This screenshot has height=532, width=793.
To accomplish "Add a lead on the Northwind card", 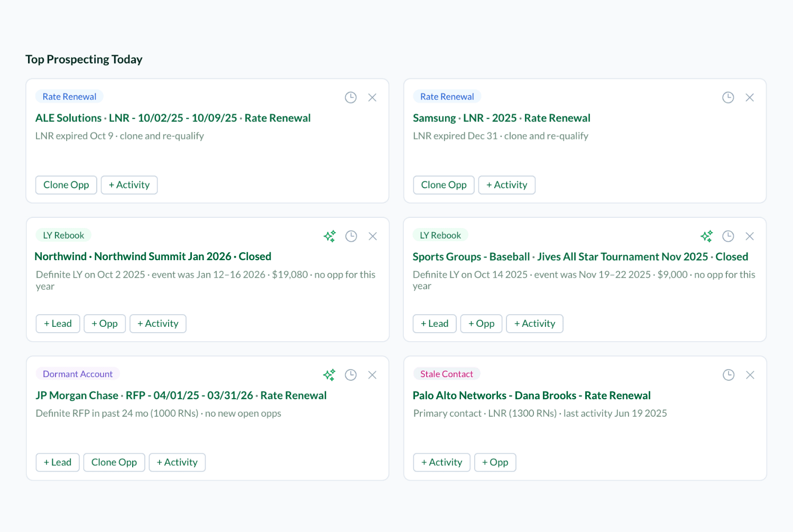I will (x=58, y=324).
